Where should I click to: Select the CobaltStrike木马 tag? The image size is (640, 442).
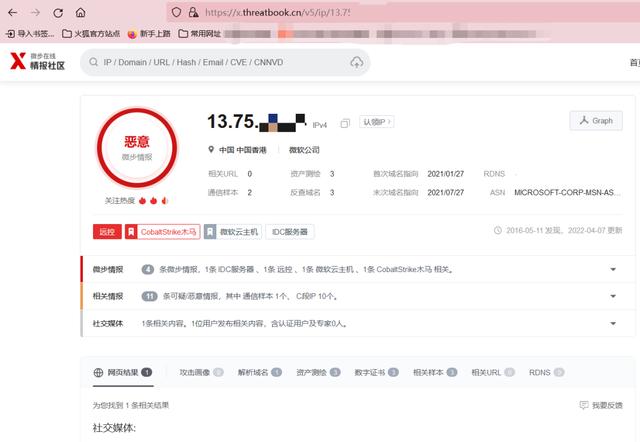point(162,232)
